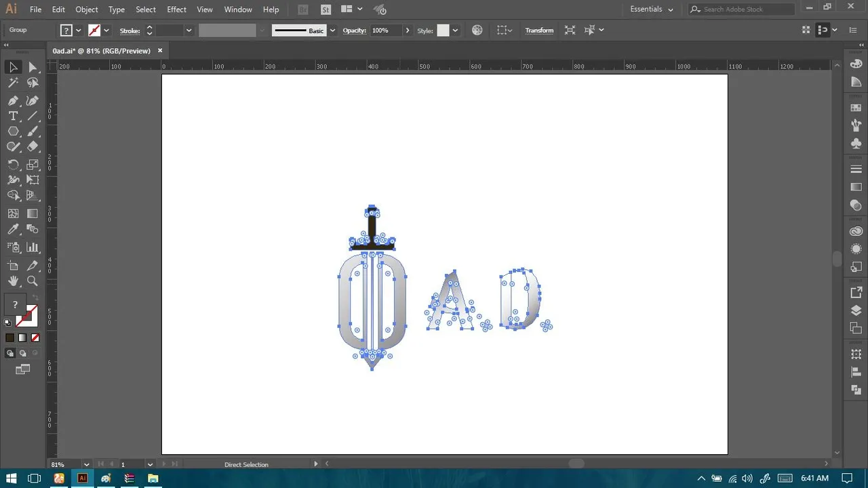Switch to the 0ad.ai document tab
Screen dimensions: 868x488
point(102,51)
